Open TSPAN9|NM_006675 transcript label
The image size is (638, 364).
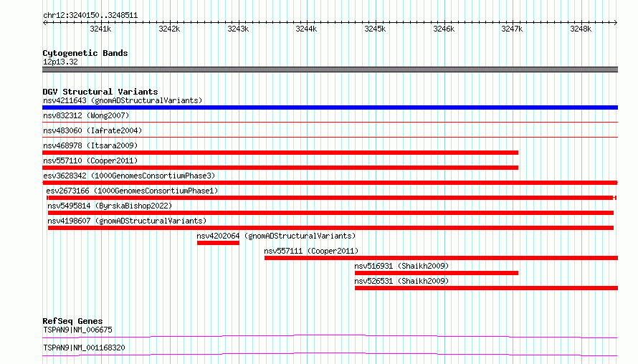click(x=77, y=330)
